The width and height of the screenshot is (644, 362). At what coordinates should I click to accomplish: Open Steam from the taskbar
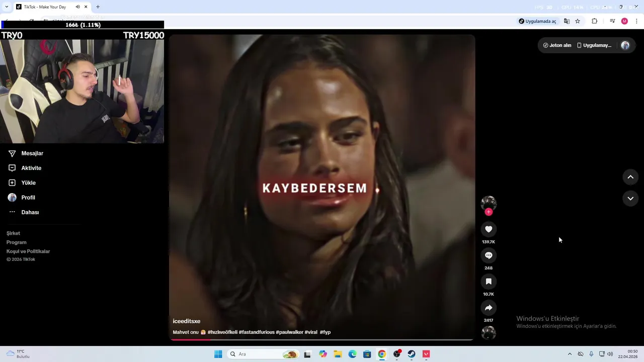click(x=412, y=354)
